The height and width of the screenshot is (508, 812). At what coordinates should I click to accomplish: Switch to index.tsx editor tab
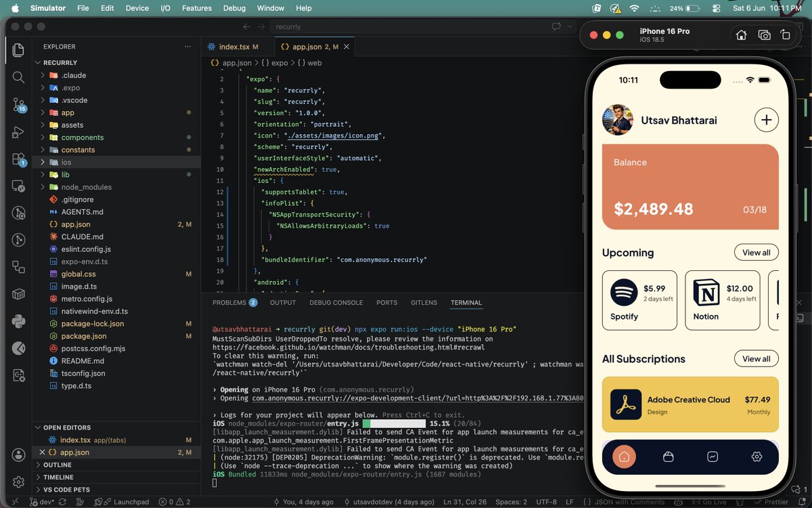tap(237, 47)
